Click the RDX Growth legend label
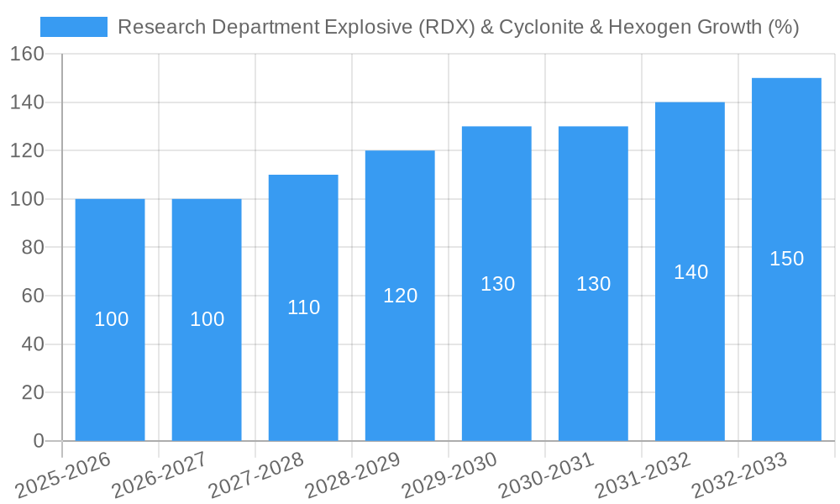Screen dimensions: 840x504 [458, 27]
